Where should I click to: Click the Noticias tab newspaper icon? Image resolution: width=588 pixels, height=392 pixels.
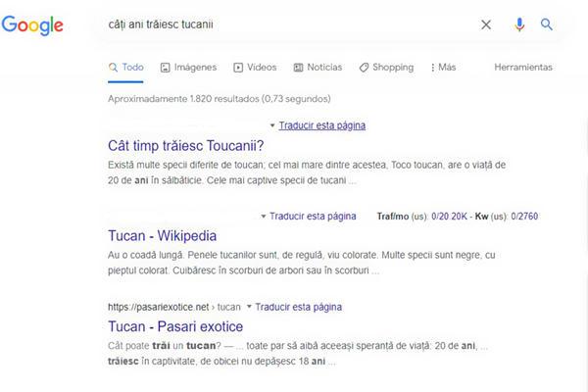[298, 68]
